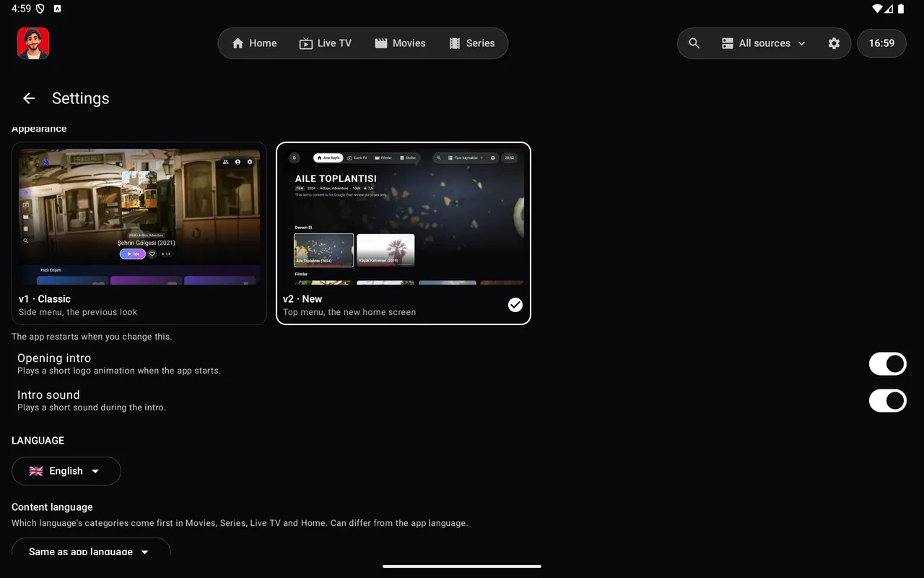Click the Series film strip icon
The width and height of the screenshot is (924, 578).
click(x=455, y=43)
